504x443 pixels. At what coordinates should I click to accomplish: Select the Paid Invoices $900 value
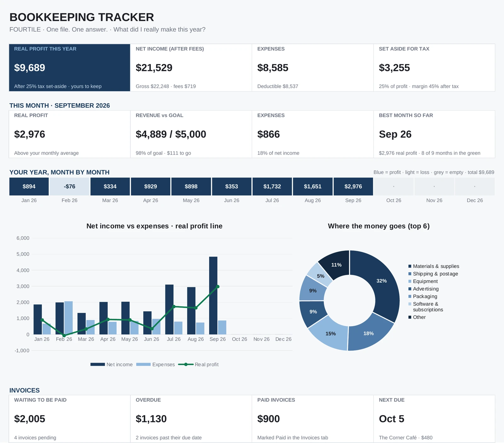point(268,419)
